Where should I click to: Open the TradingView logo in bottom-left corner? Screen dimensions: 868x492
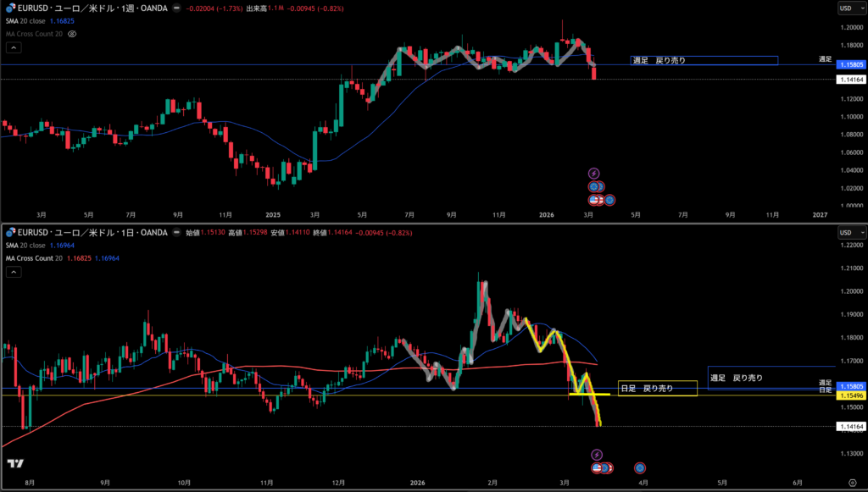click(14, 463)
